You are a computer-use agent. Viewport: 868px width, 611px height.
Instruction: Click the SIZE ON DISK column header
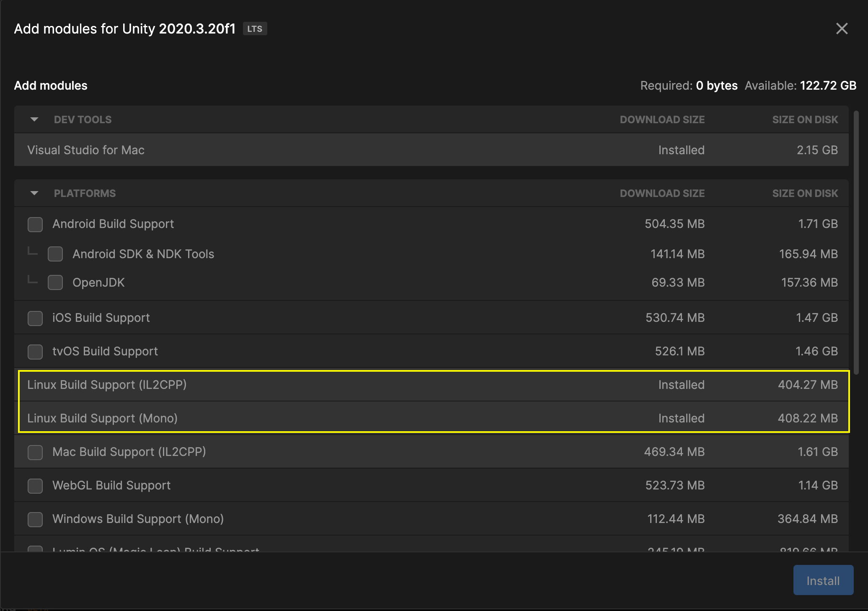click(805, 119)
